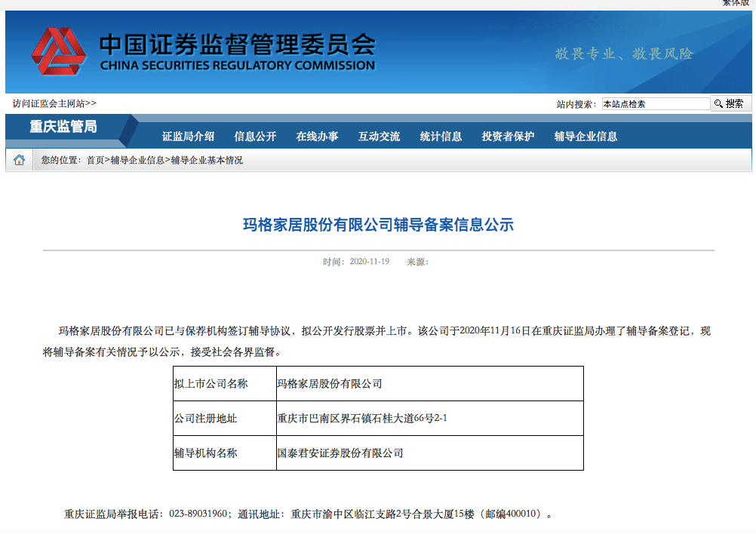Screen dimensions: 756x534
Task: Select 信息公开 in the navigation bar
Action: (x=255, y=137)
